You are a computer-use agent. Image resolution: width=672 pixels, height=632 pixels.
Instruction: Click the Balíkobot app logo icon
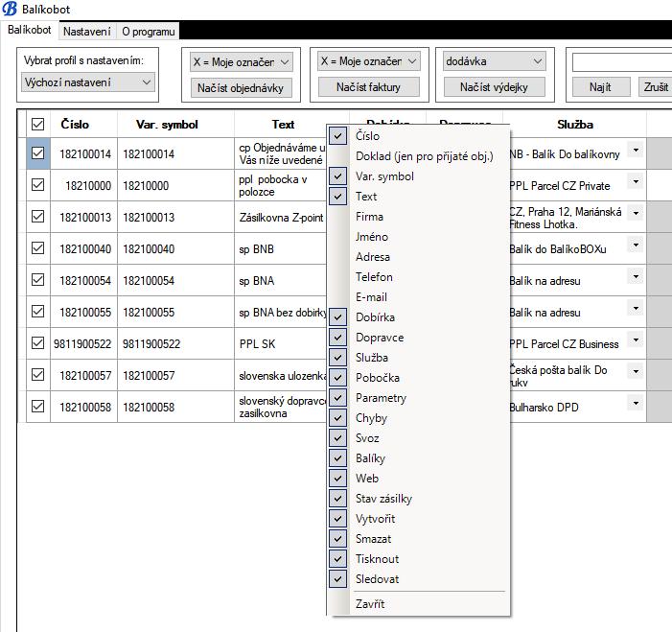(10, 9)
